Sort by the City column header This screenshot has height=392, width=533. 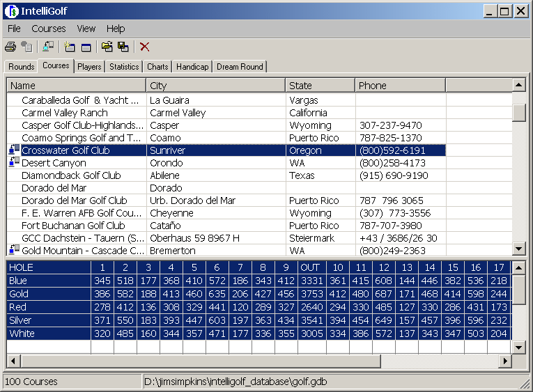point(216,85)
